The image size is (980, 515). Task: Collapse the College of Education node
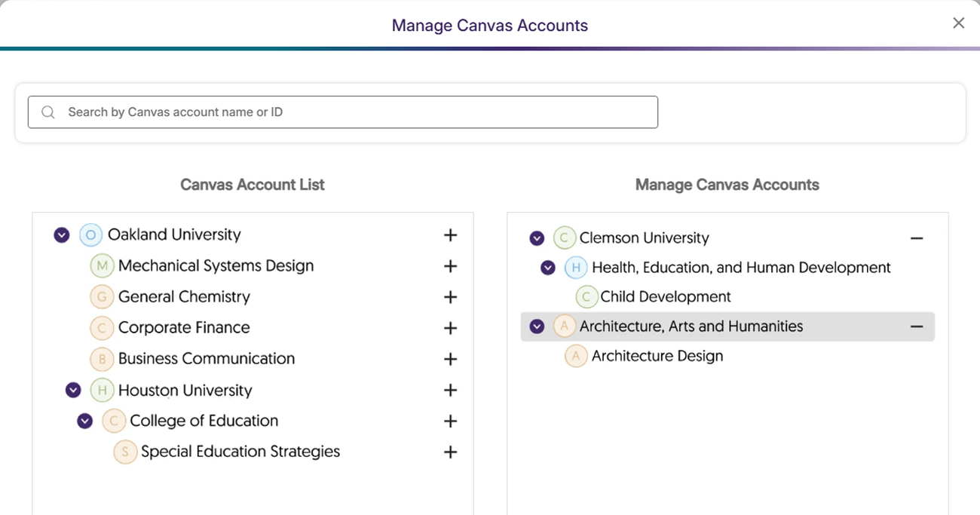tap(85, 421)
